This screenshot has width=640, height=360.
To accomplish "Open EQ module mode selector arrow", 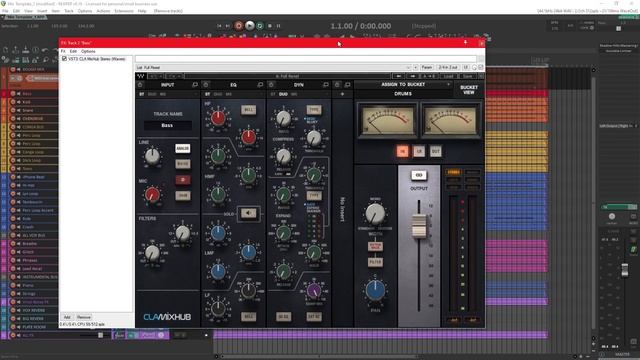I will click(261, 94).
